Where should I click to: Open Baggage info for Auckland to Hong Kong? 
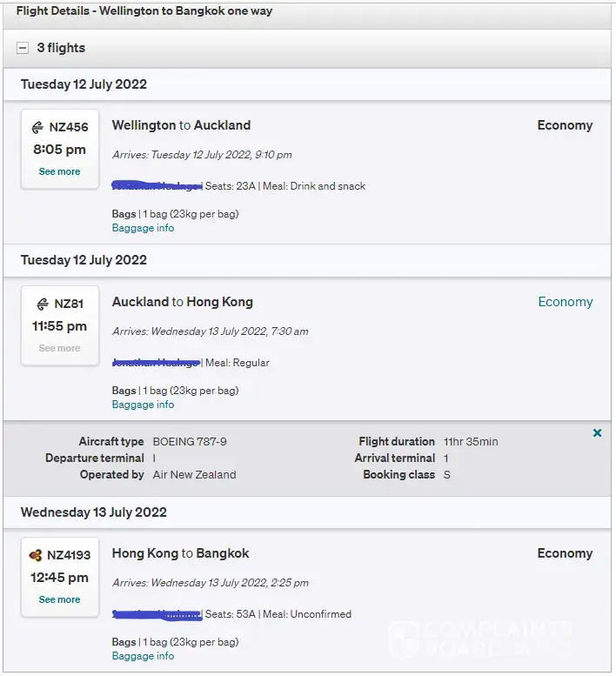143,405
